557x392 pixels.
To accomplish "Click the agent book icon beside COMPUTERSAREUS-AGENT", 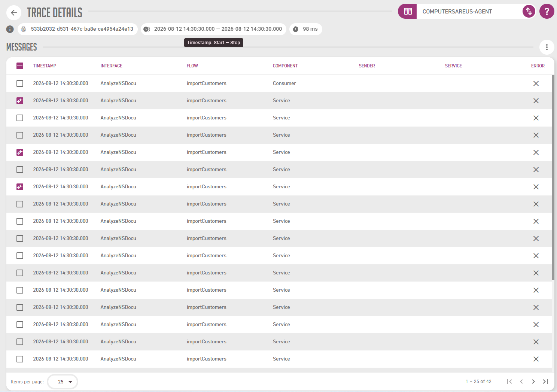I will (x=408, y=11).
